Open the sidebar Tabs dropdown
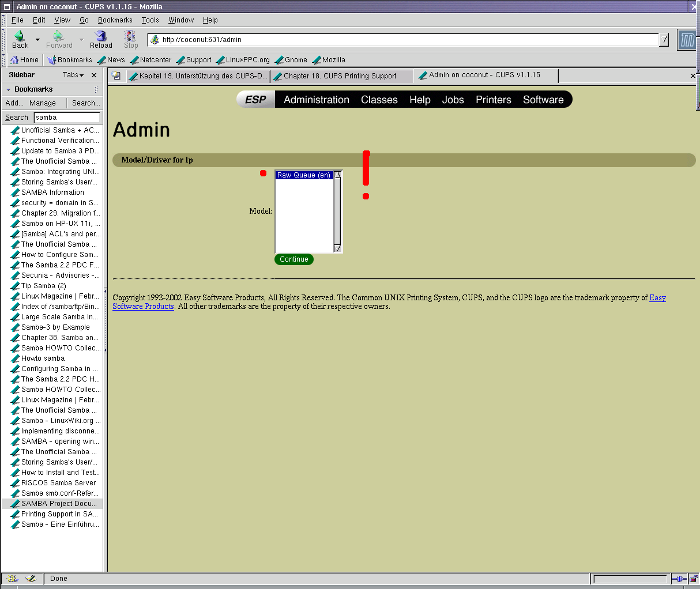Image resolution: width=700 pixels, height=589 pixels. coord(73,75)
